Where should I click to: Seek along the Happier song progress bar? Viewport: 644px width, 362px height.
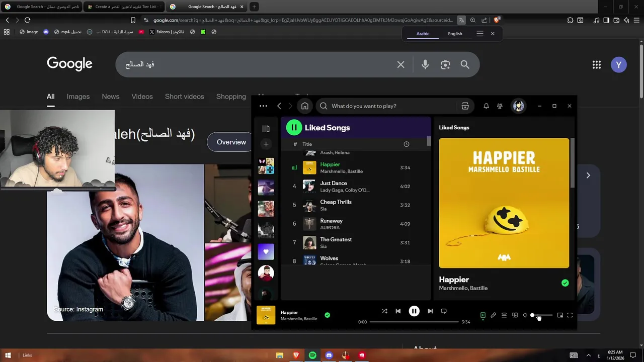click(x=414, y=322)
